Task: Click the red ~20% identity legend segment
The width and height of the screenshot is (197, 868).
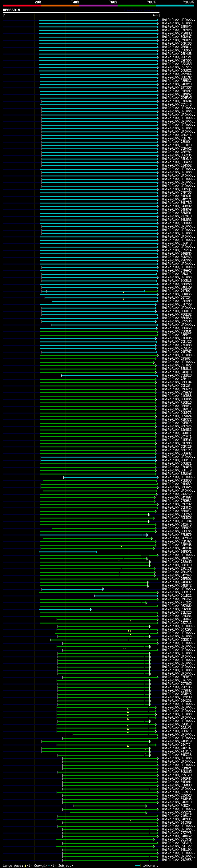Action: (x=22, y=6)
